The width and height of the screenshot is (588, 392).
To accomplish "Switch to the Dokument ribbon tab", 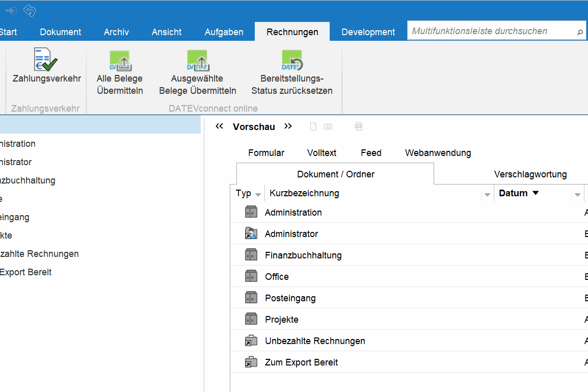I will (x=60, y=32).
